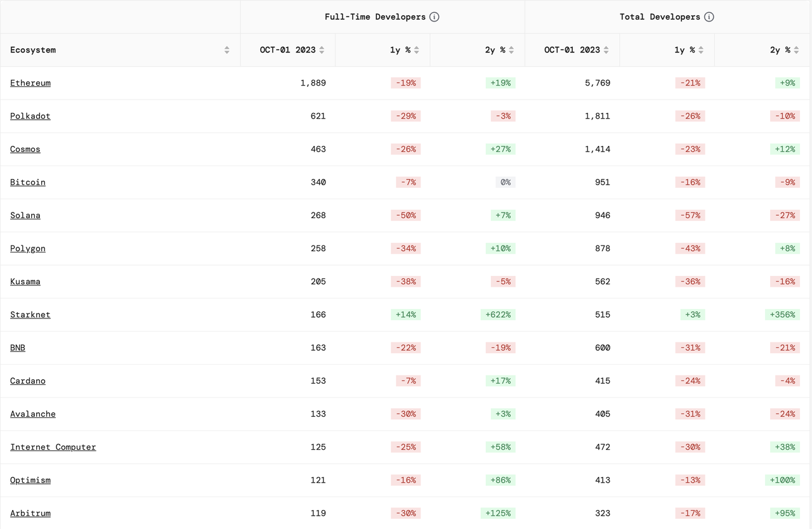Sort by Total Developers 1y % arrows

click(x=701, y=50)
